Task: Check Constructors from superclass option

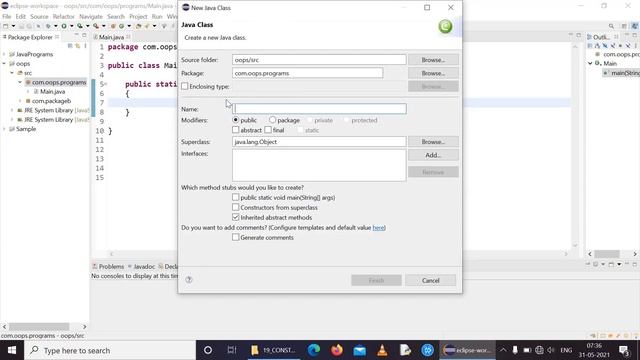Action: coord(236,207)
